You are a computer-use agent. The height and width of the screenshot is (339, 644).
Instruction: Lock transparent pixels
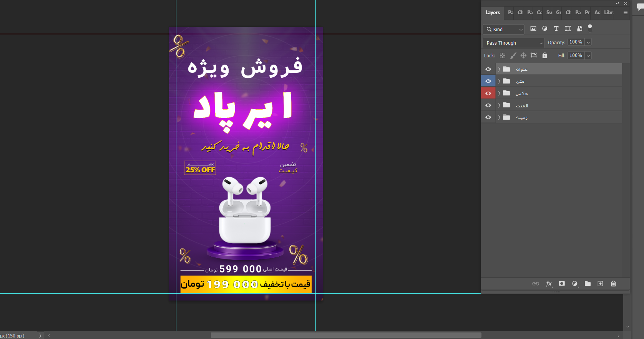[503, 55]
